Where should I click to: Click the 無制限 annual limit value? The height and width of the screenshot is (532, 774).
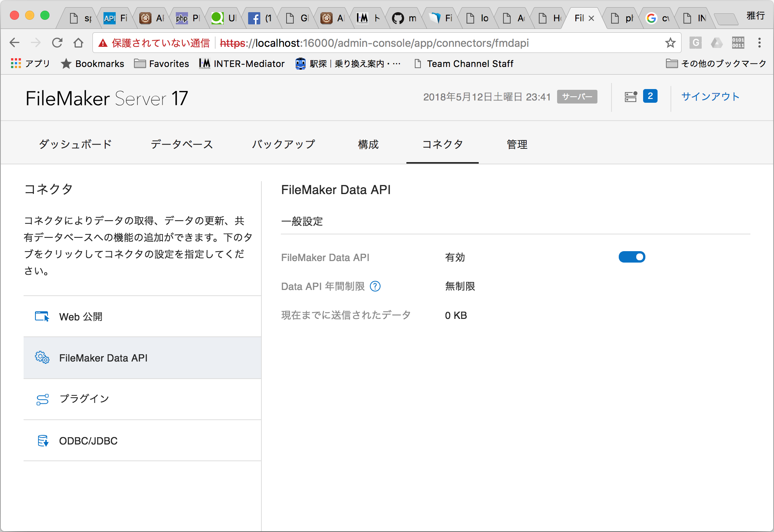click(x=460, y=286)
